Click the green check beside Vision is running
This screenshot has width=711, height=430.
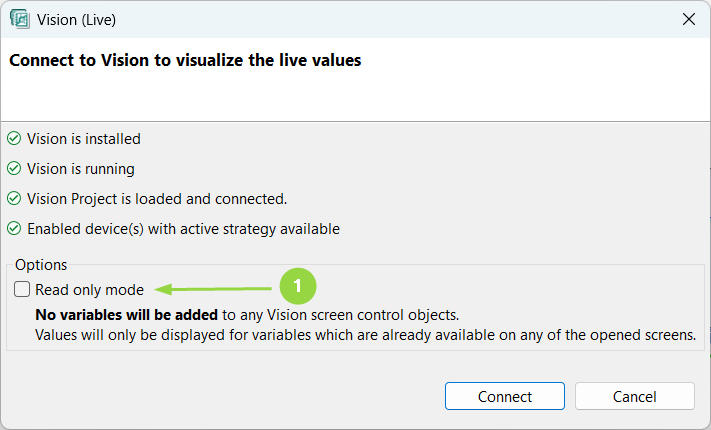14,169
